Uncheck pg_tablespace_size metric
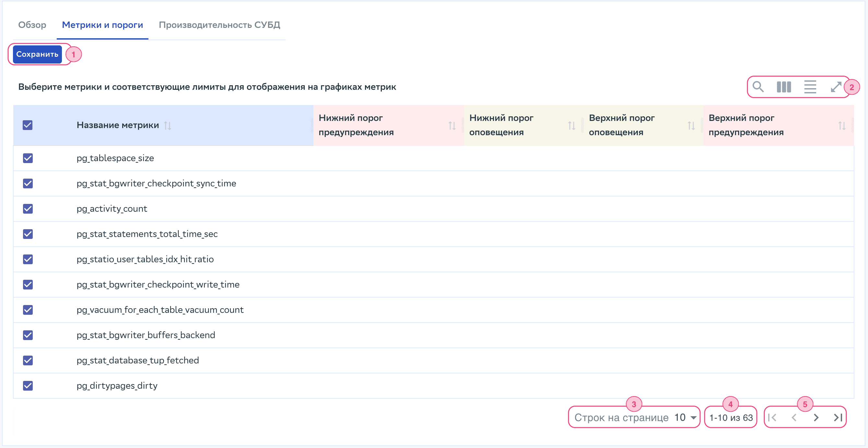Viewport: 868px width, 448px height. [x=28, y=158]
